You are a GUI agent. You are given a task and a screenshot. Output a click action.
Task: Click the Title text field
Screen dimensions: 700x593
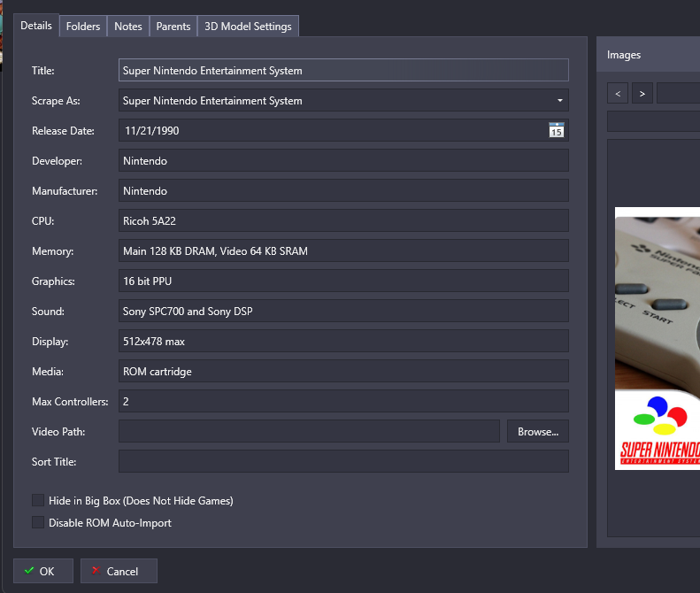click(x=343, y=71)
